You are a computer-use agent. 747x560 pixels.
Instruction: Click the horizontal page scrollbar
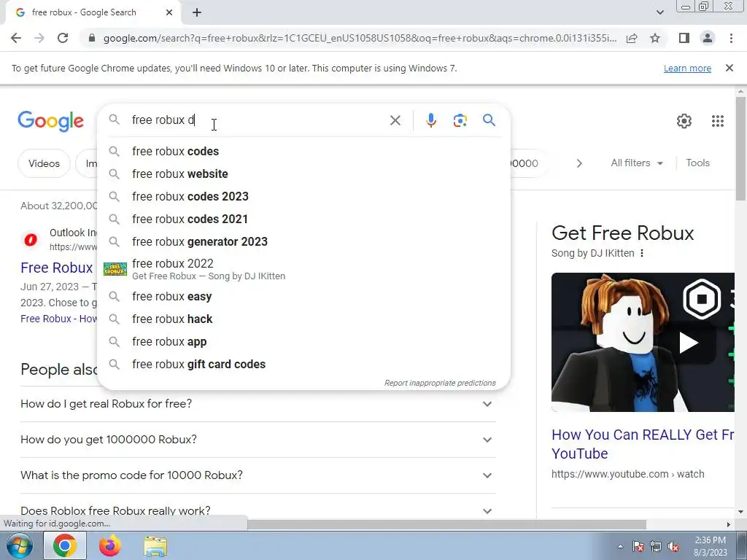(x=447, y=524)
